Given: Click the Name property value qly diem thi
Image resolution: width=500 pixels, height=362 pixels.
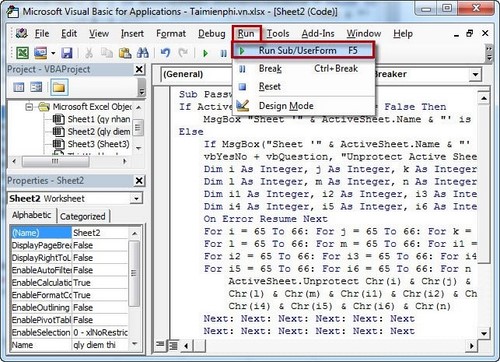Looking at the screenshot, I should [x=100, y=345].
